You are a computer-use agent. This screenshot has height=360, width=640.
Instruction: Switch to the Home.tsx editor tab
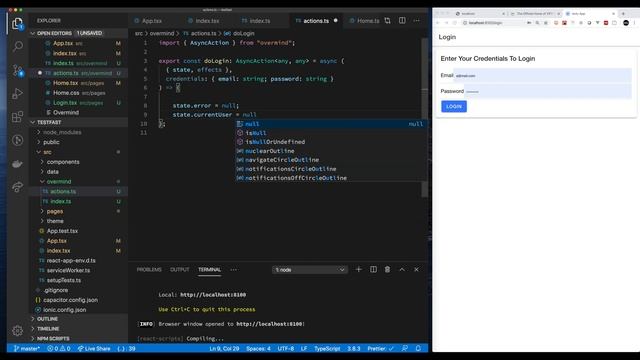(x=365, y=21)
